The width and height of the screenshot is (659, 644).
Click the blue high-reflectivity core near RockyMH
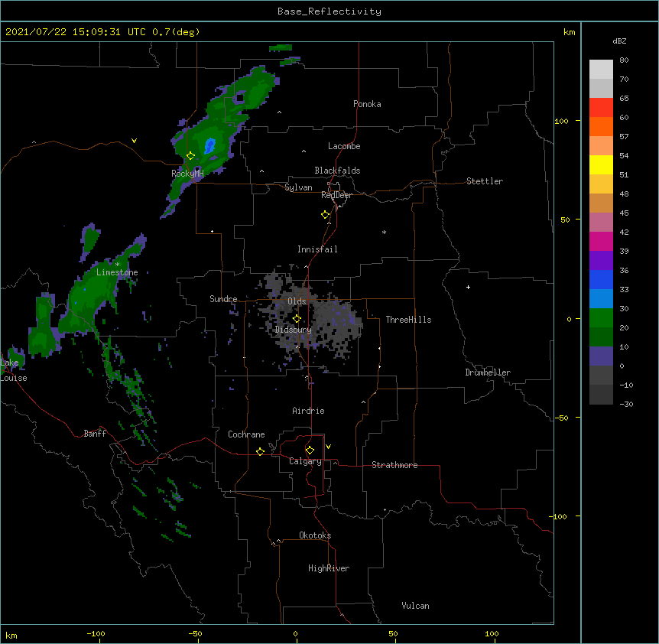point(209,146)
